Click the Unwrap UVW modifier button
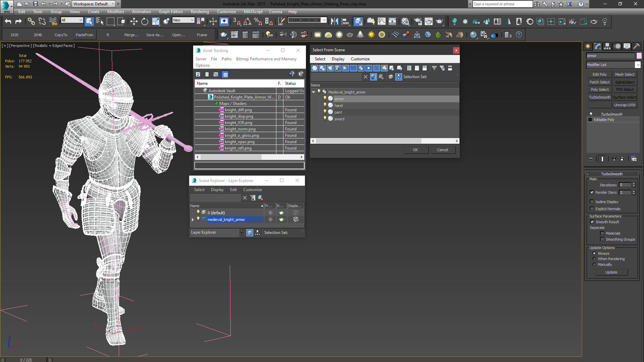 tap(625, 105)
